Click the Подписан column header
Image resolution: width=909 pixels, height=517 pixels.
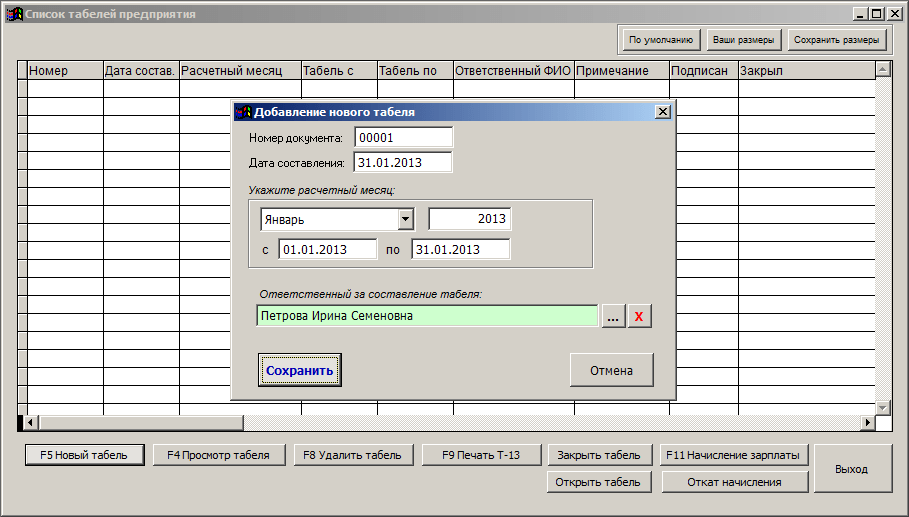[x=704, y=71]
